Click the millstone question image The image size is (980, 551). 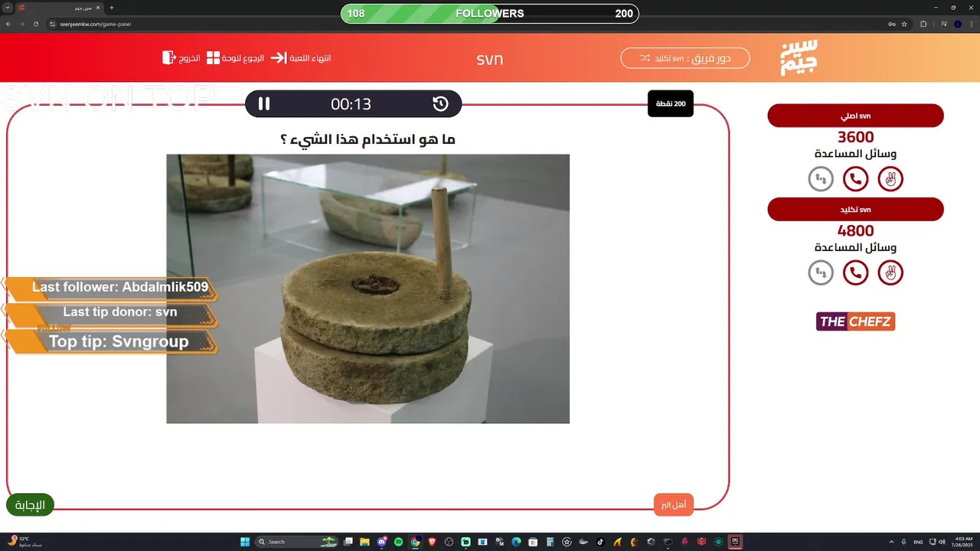367,289
